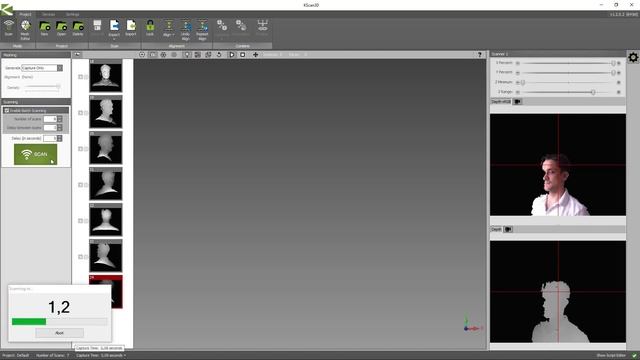
Task: Click the black gear settings icon
Action: (633, 58)
